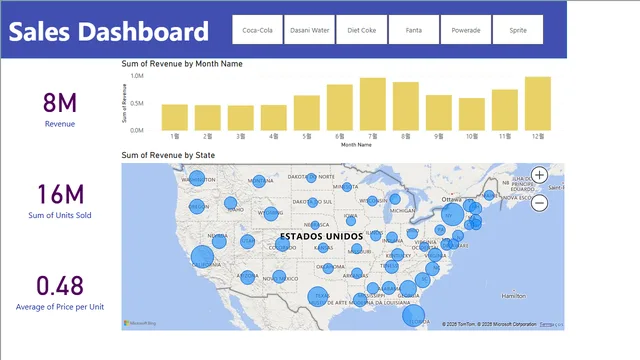Image resolution: width=640 pixels, height=360 pixels.
Task: Click the Washington state bubble
Action: 197,178
